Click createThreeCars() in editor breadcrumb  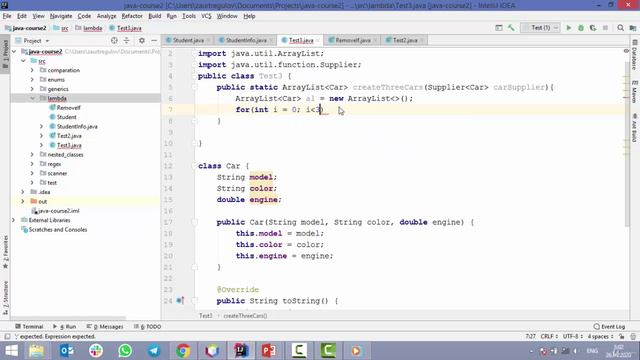245,316
